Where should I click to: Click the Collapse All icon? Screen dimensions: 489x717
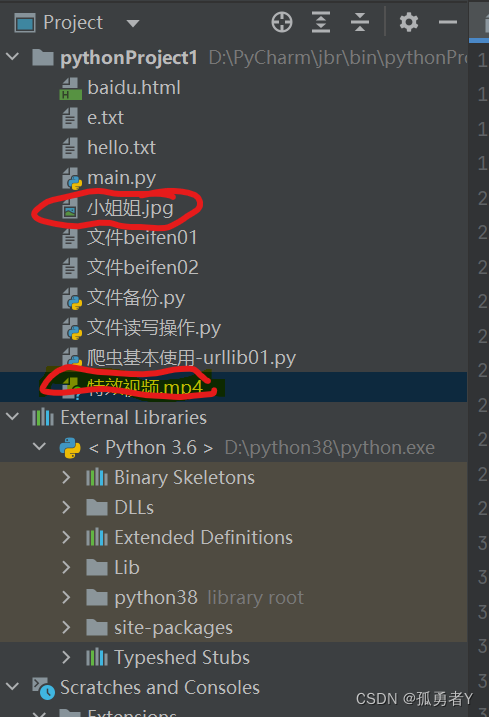click(x=360, y=22)
